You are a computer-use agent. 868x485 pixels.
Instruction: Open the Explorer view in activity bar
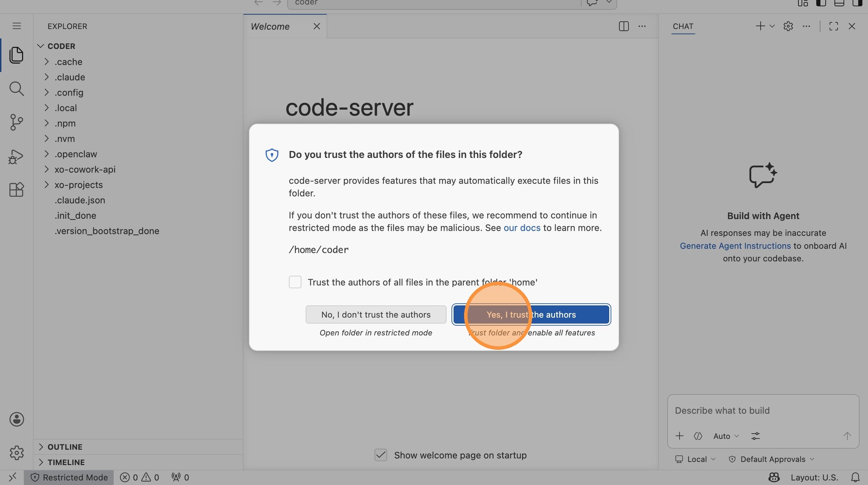coord(16,55)
